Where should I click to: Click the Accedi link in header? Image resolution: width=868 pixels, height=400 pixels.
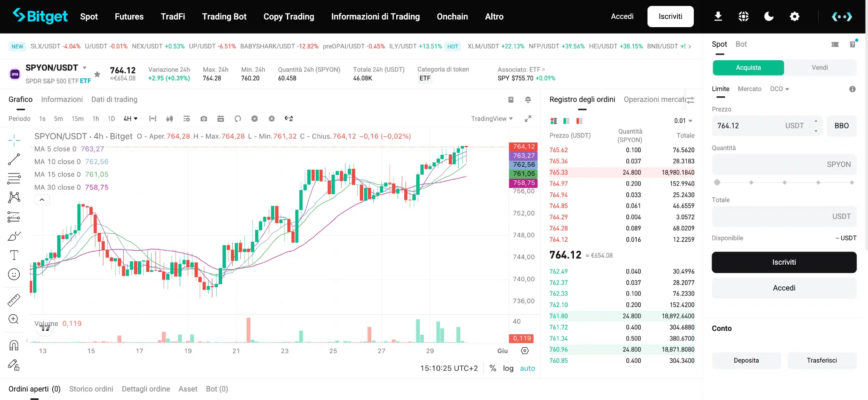[x=622, y=17]
